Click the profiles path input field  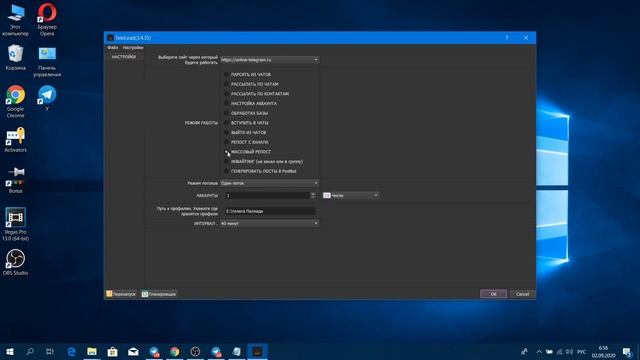point(270,211)
